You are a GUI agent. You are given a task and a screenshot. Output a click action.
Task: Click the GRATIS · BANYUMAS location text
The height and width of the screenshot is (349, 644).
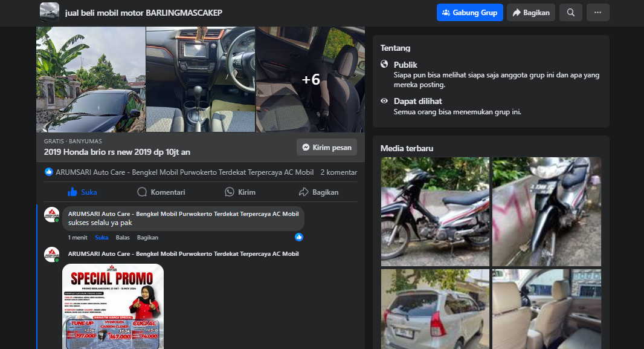72,141
